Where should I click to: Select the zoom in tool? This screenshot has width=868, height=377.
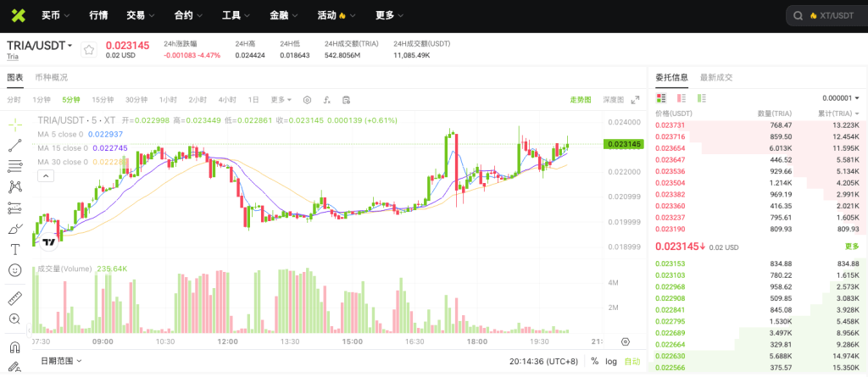tap(15, 319)
